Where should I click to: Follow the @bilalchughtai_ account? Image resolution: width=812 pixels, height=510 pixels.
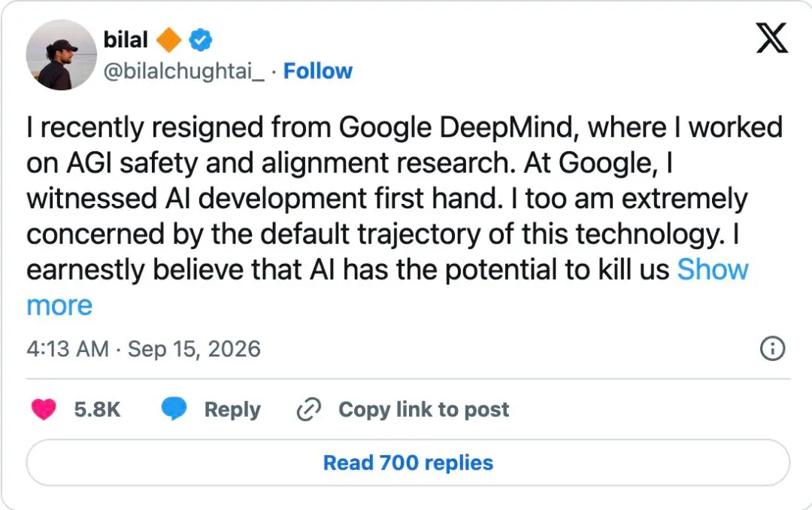(318, 71)
